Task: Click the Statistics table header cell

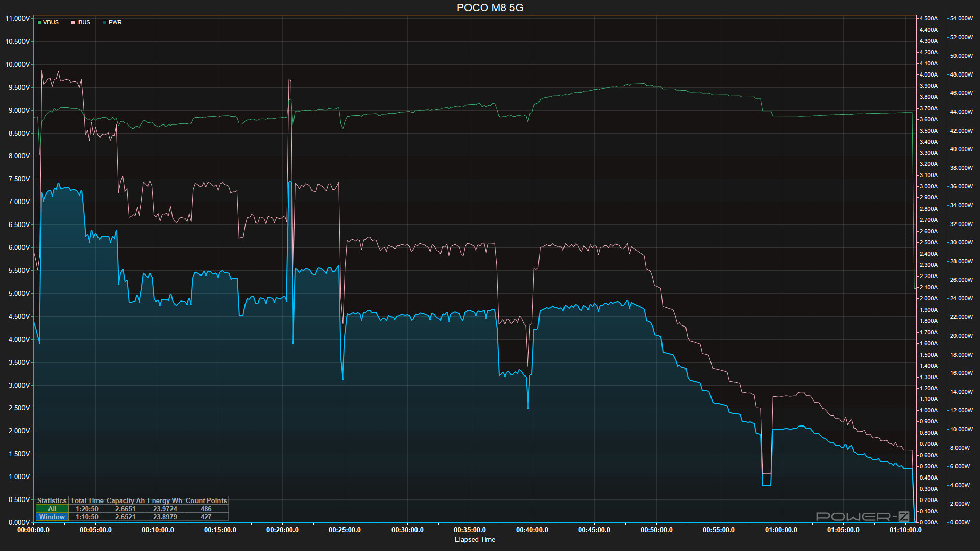Action: 52,500
